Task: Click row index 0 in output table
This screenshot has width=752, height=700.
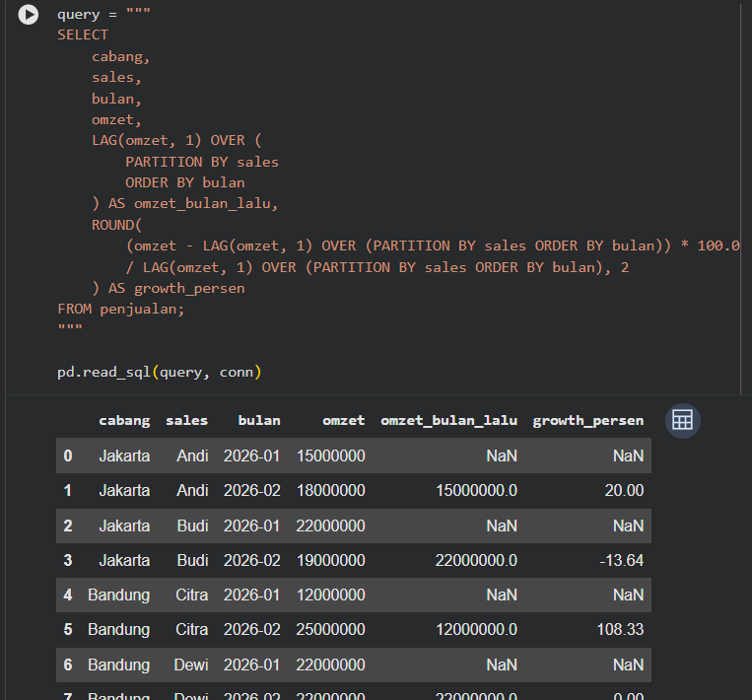Action: tap(68, 455)
